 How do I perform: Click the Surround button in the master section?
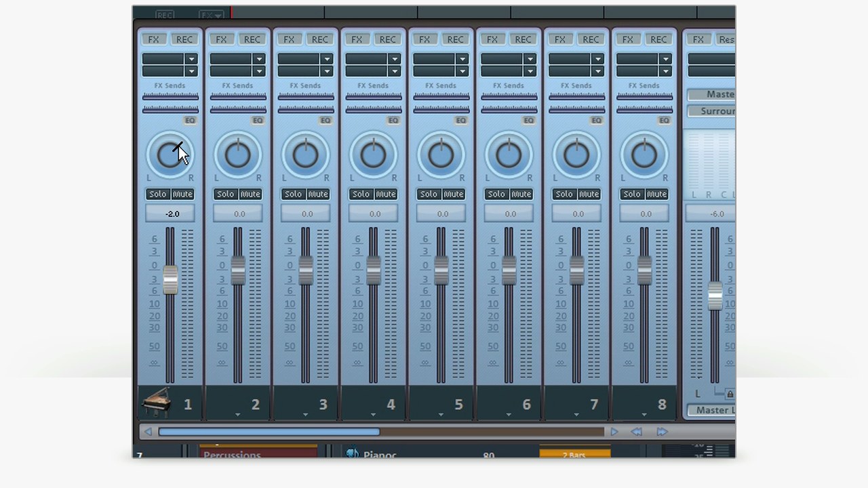pos(712,111)
